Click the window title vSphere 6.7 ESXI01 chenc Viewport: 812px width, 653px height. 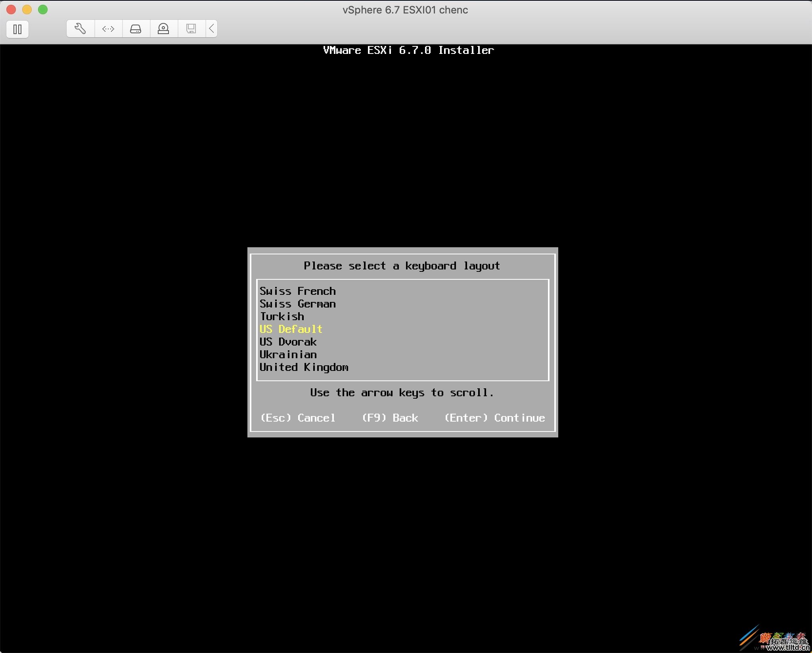tap(405, 10)
